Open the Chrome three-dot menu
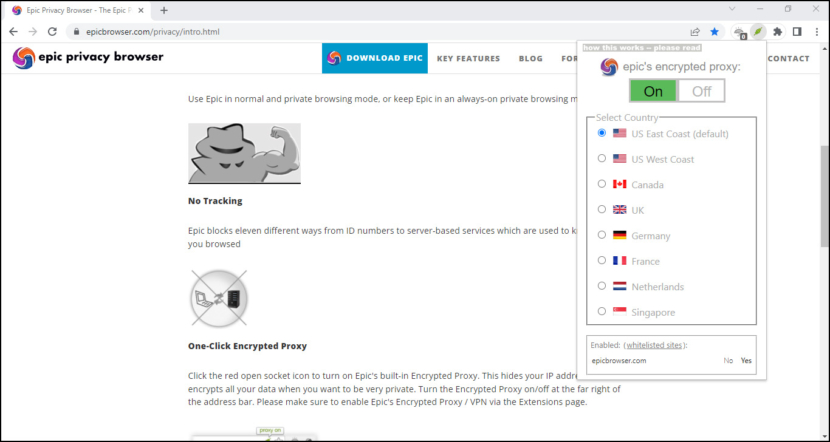The image size is (830, 442). [817, 32]
